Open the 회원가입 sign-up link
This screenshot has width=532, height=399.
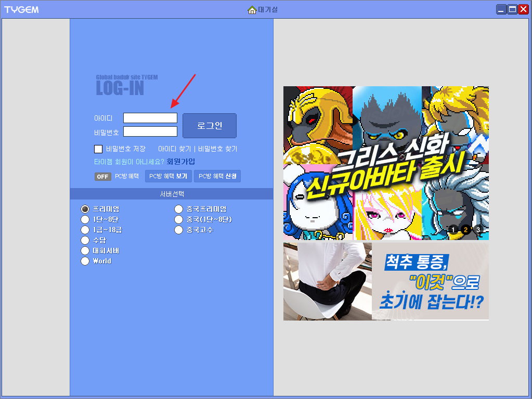[x=180, y=162]
